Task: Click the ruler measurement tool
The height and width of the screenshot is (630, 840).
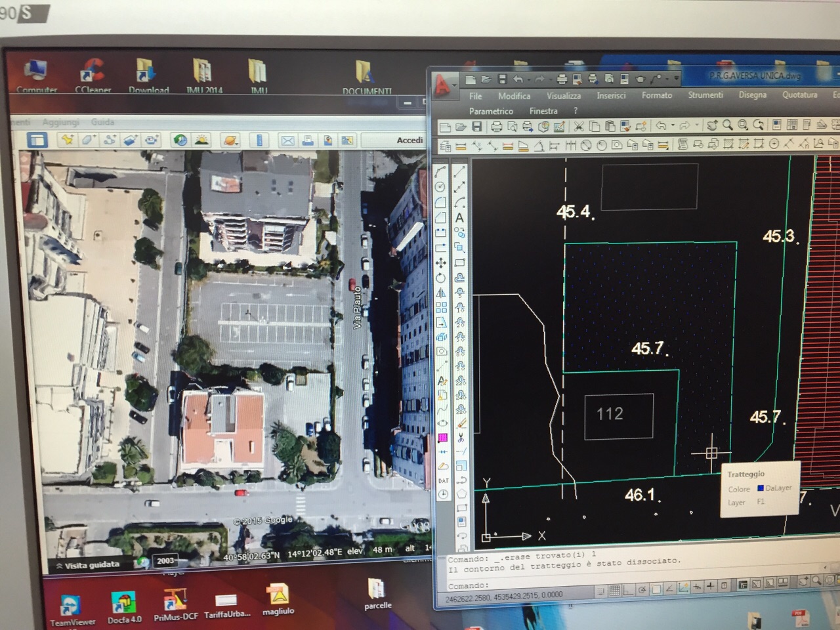Action: click(x=259, y=140)
